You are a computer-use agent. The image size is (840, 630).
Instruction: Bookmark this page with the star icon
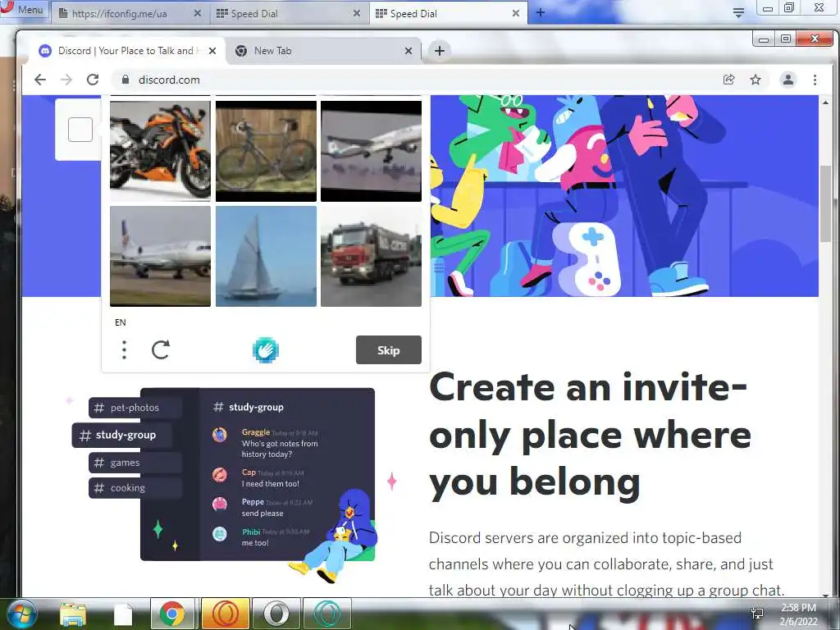click(x=756, y=80)
